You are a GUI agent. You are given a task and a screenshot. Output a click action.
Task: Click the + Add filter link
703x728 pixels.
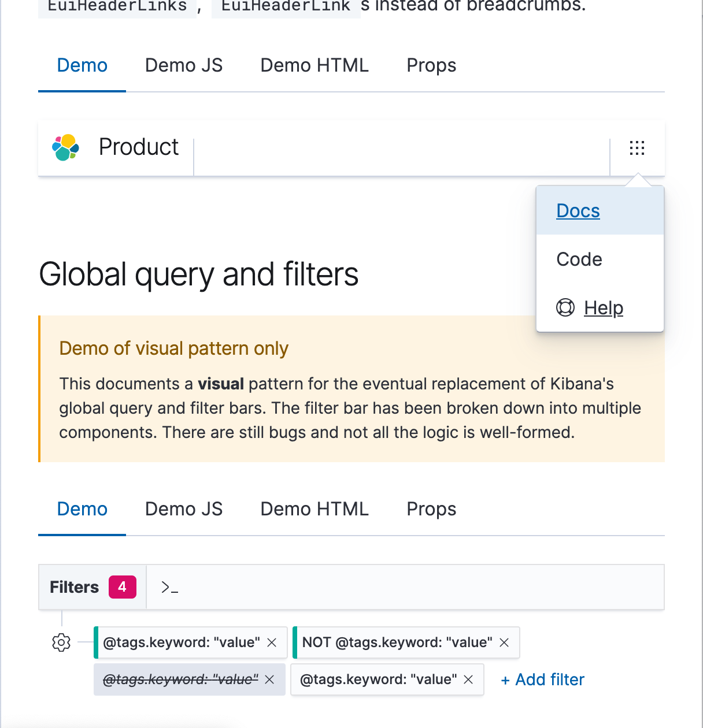[x=542, y=679]
